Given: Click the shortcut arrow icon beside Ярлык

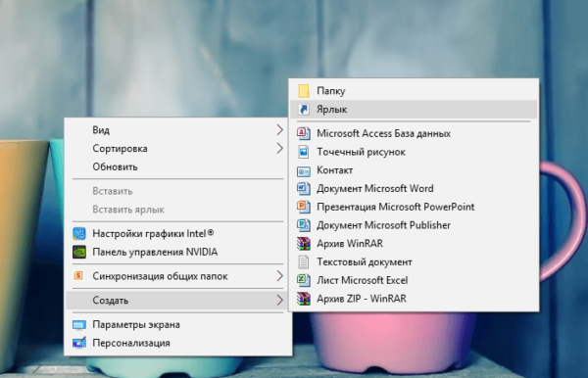Looking at the screenshot, I should (304, 110).
